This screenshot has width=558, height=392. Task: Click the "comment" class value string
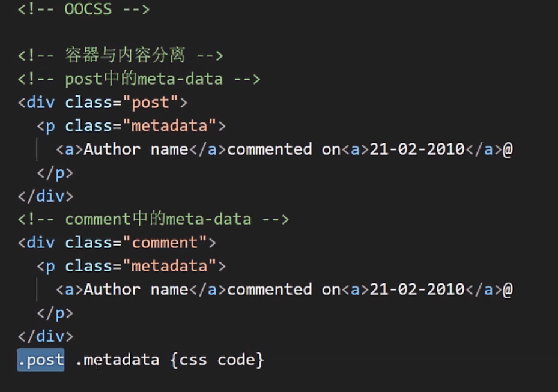point(165,243)
